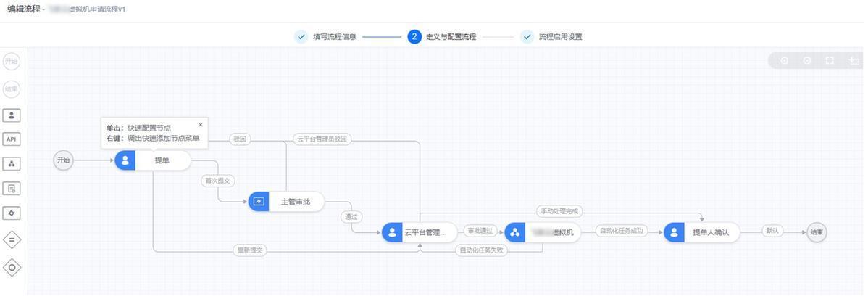Screen dimensions: 868x299
Task: Click the blue user icon on 云平台管理 node
Action: point(392,232)
